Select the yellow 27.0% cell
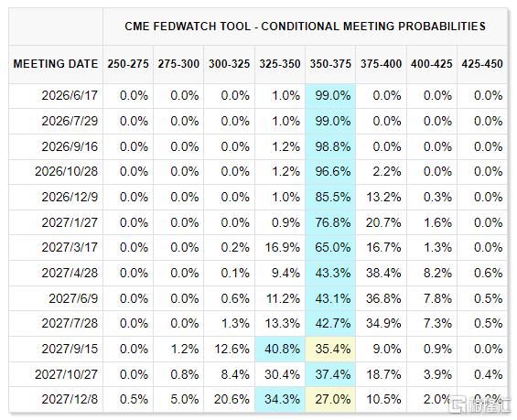Screen dimensions: 517x420 coord(330,399)
